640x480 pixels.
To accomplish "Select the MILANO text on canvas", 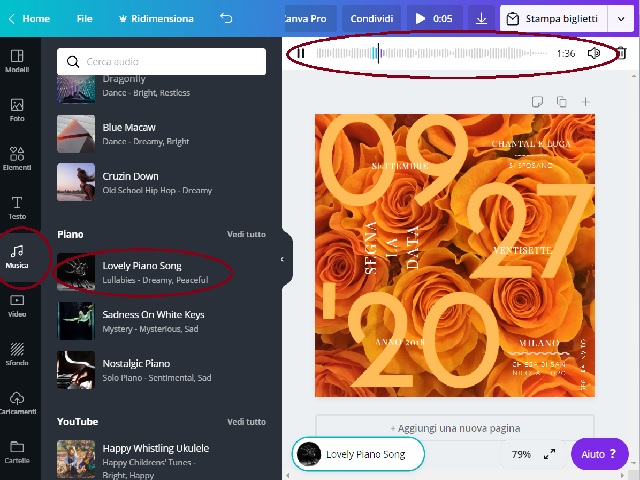I will pyautogui.click(x=539, y=342).
